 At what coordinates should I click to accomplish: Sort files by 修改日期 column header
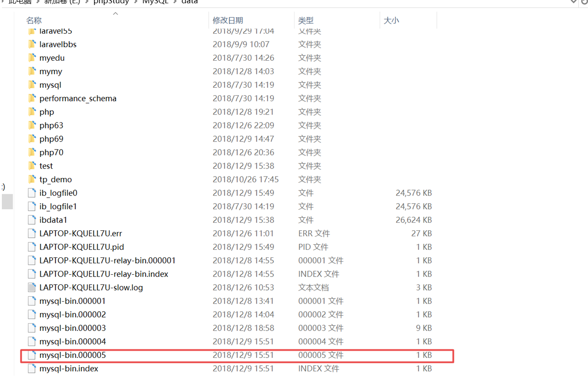(228, 21)
